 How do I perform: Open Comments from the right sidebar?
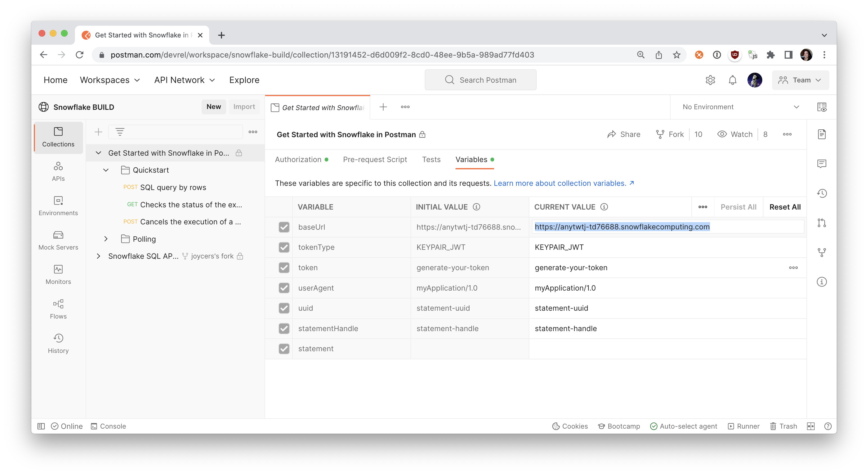[822, 164]
